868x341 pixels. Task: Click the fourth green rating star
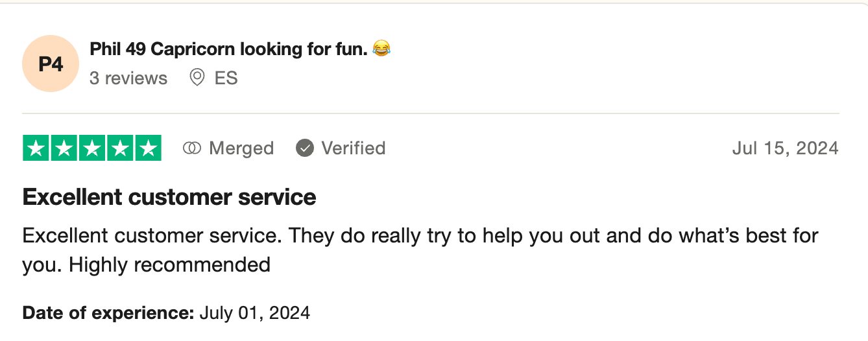[120, 148]
